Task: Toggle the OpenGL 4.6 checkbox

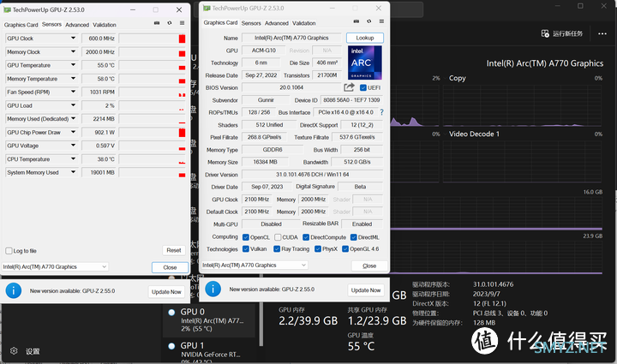Action: pyautogui.click(x=345, y=249)
